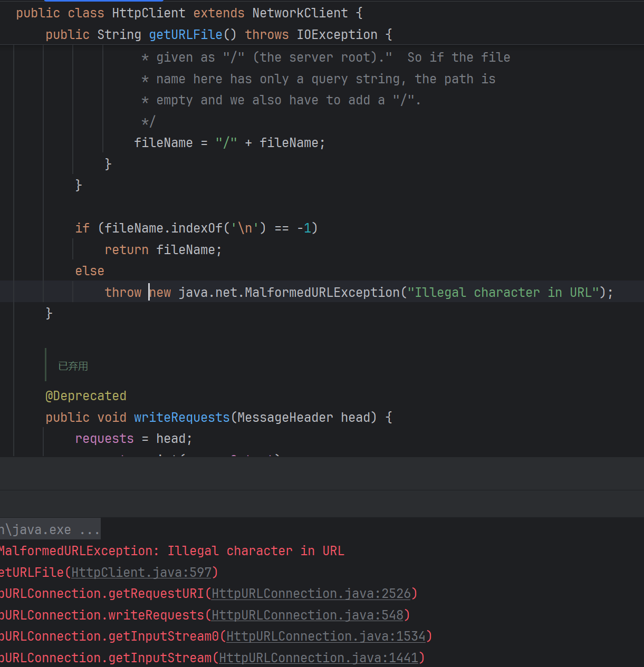Open HttpClient.java:597 stack trace link
Viewport: 644px width, 667px height.
click(141, 572)
